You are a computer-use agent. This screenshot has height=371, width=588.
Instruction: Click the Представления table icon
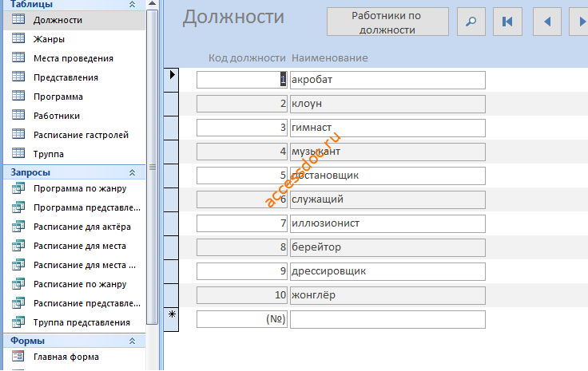tap(18, 77)
